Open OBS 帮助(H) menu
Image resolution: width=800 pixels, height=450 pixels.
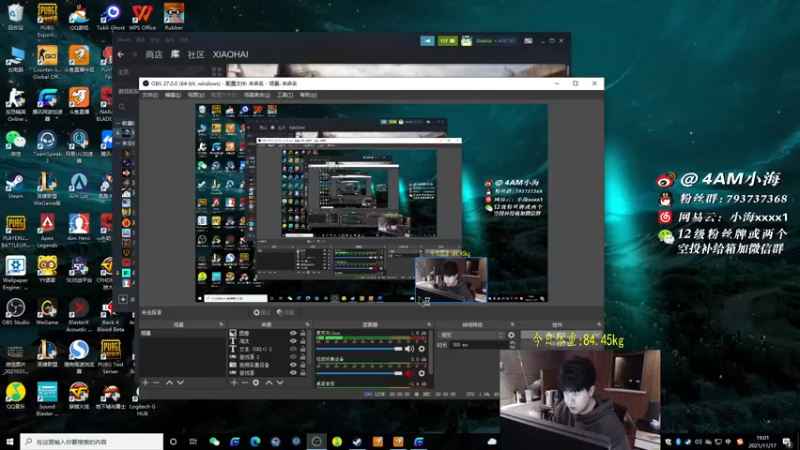[308, 95]
